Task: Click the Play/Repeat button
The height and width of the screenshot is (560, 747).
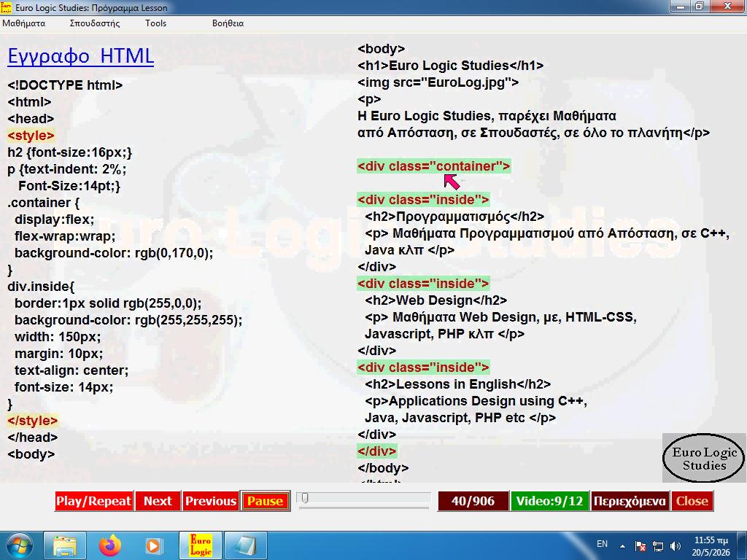Action: click(x=94, y=501)
